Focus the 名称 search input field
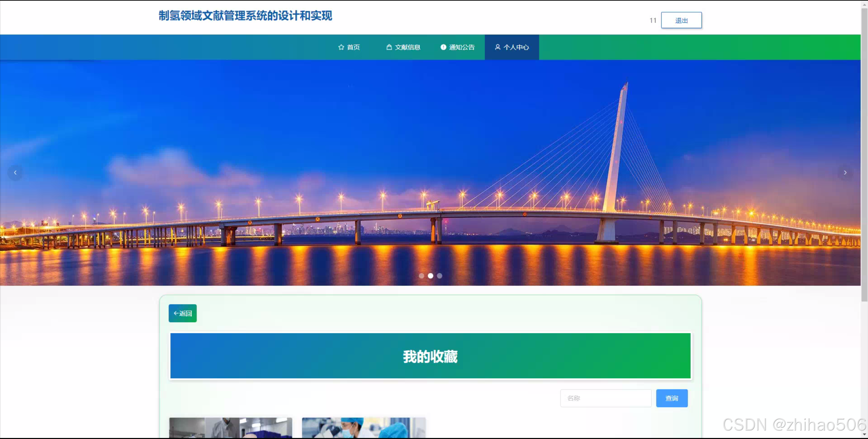The height and width of the screenshot is (439, 868). pos(605,398)
